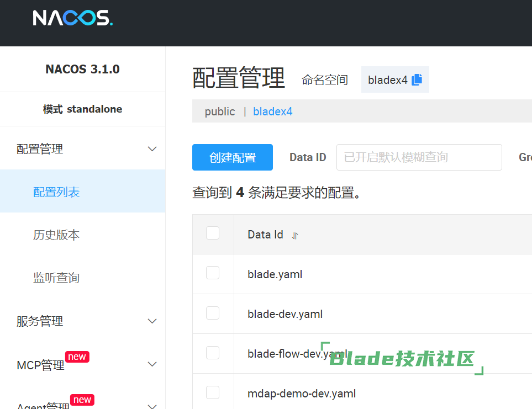
Task: Click the NACOS logo in header
Action: [72, 18]
